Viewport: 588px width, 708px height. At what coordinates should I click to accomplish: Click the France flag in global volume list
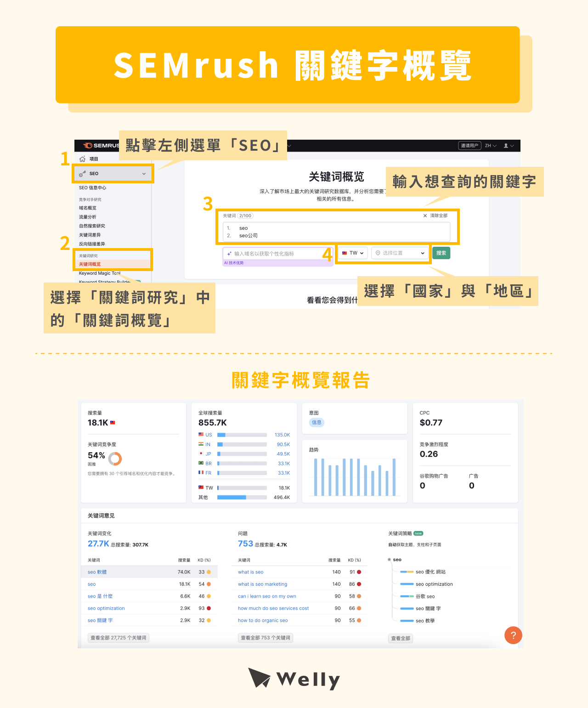point(201,472)
